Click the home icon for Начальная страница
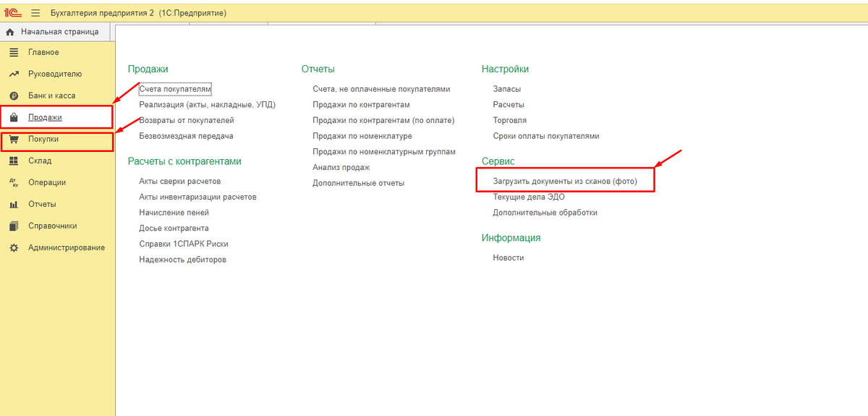Viewport: 868px width, 416px height. 10,32
